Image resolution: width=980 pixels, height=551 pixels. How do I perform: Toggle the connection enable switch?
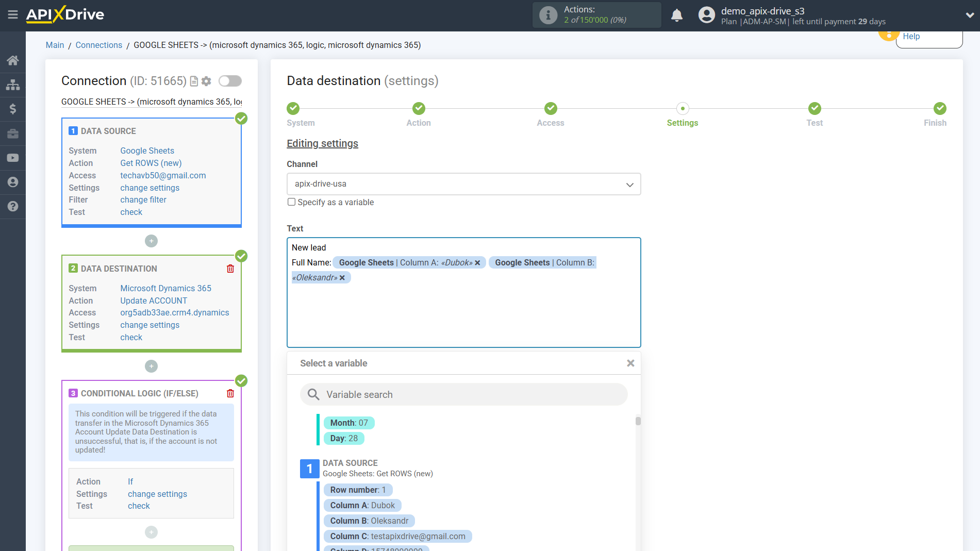pos(230,81)
